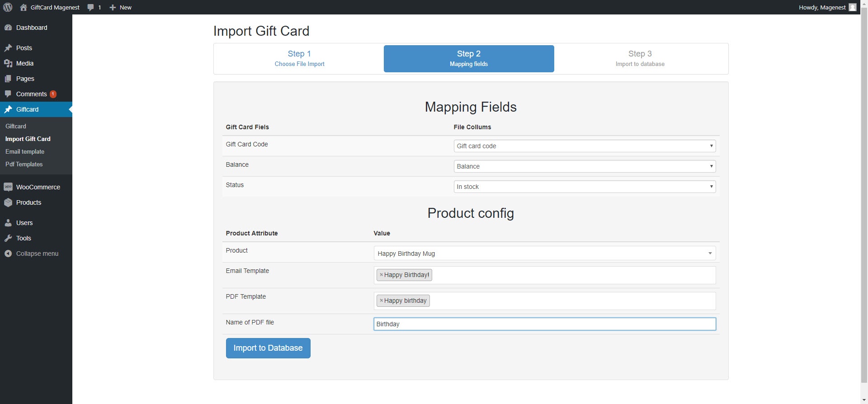Open Media via its sidebar icon
The height and width of the screenshot is (404, 868).
pyautogui.click(x=8, y=63)
